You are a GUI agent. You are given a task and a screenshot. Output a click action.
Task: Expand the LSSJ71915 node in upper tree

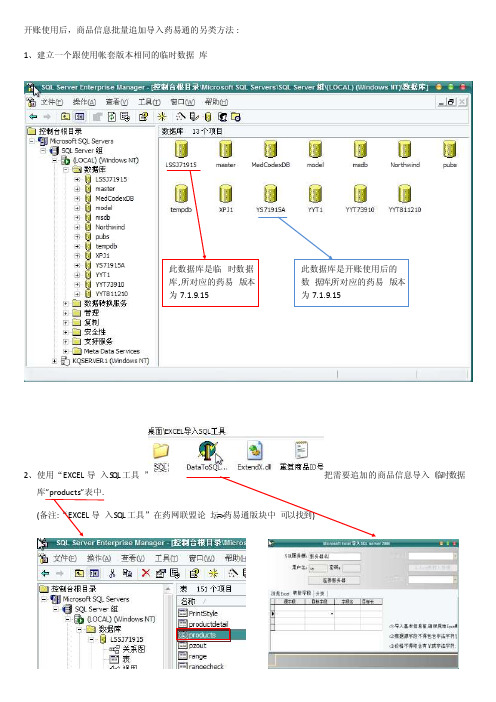(77, 180)
